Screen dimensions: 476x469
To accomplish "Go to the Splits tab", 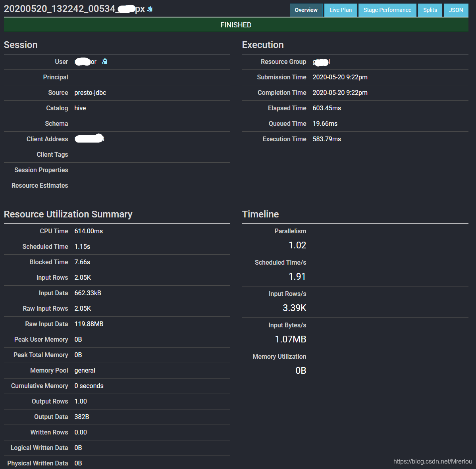I will point(430,10).
